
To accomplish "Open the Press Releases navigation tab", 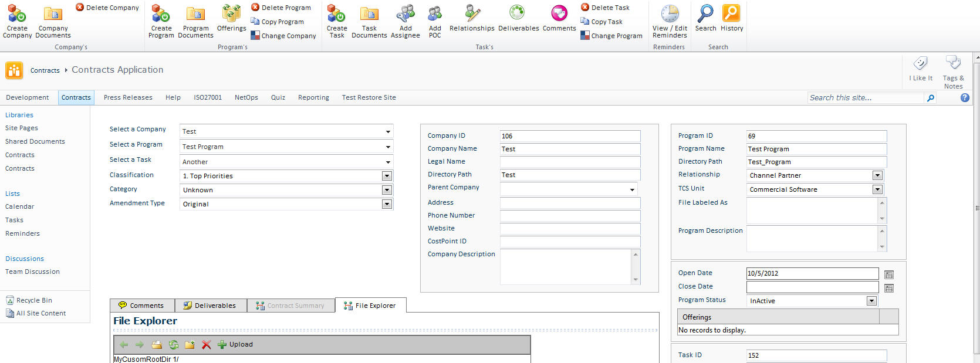I will click(x=128, y=97).
